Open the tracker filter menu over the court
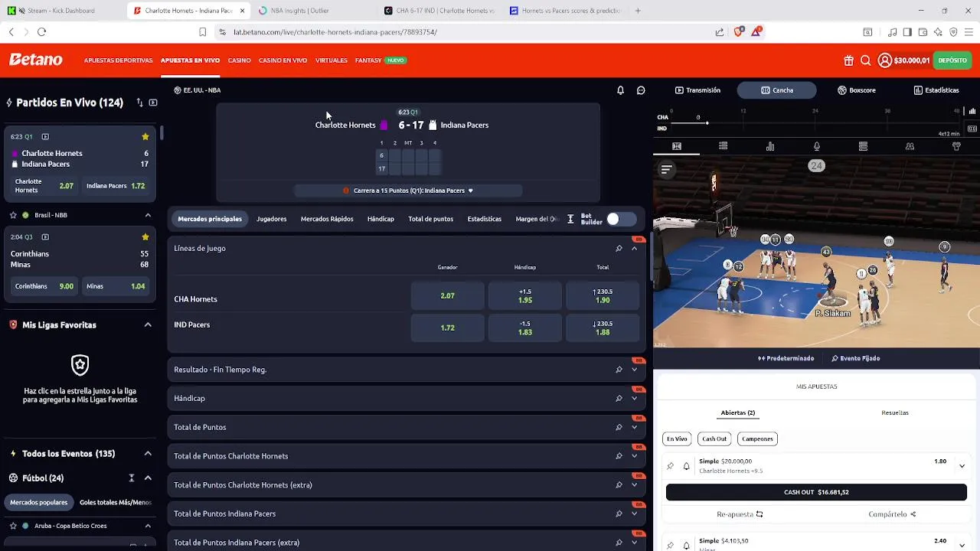This screenshot has width=980, height=551. [x=666, y=169]
